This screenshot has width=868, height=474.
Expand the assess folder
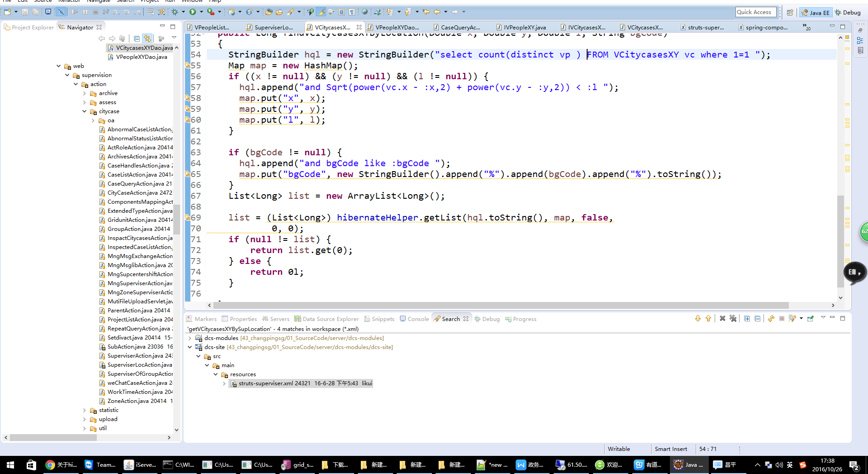tap(84, 102)
